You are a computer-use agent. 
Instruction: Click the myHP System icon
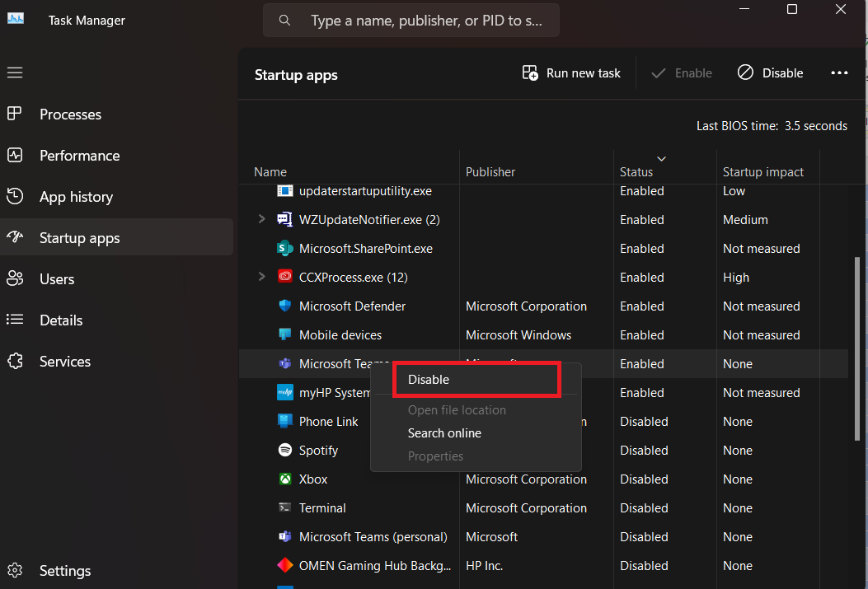284,392
